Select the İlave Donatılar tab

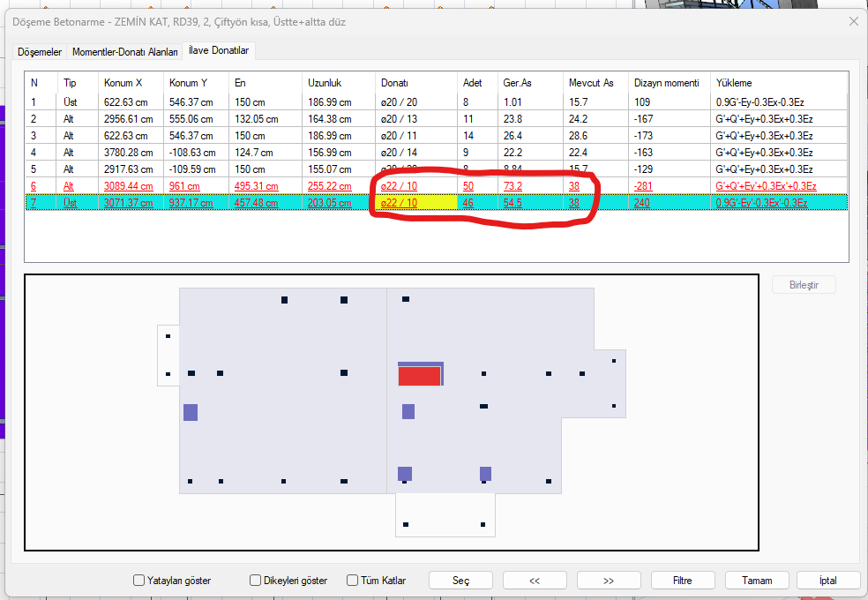pos(220,51)
